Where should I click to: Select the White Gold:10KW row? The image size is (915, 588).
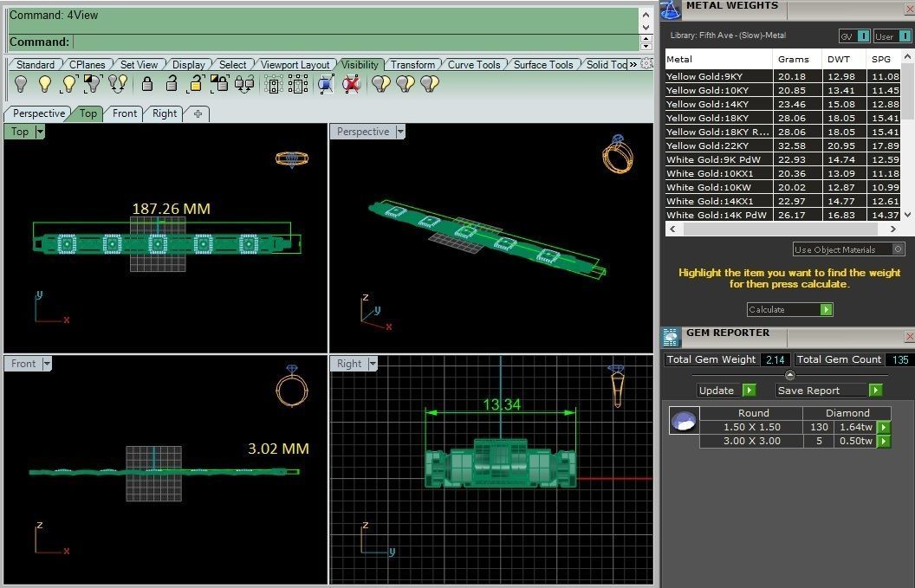(x=783, y=187)
